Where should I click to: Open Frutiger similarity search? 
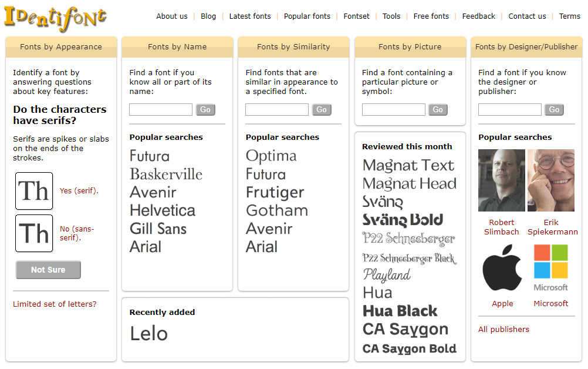[x=275, y=192]
